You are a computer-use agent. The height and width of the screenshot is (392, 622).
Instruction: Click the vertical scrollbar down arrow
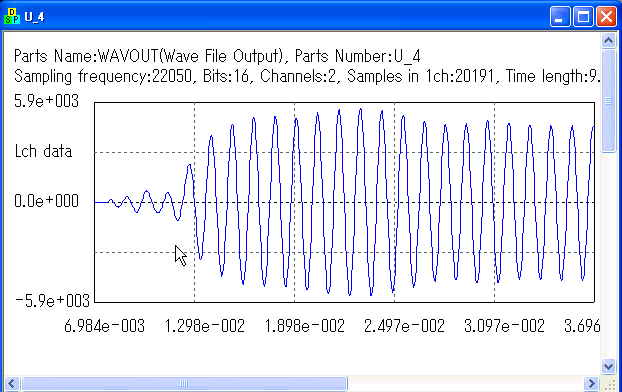pos(608,365)
